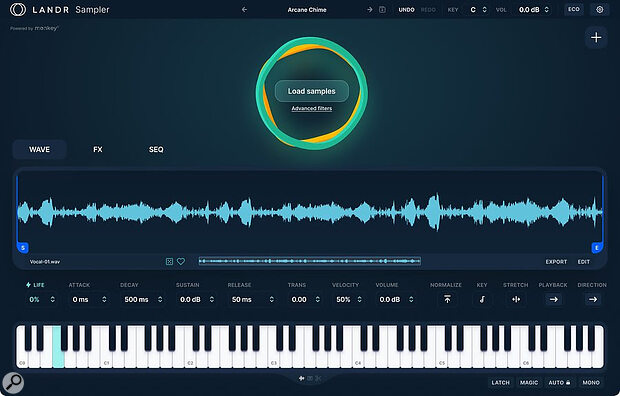Toggle the MONO button

pyautogui.click(x=591, y=383)
